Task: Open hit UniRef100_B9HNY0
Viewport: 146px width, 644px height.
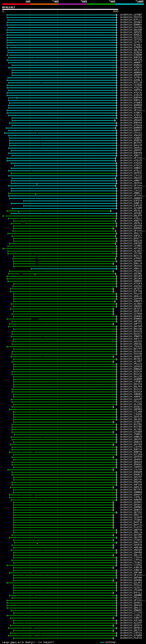Action: pyautogui.click(x=131, y=25)
